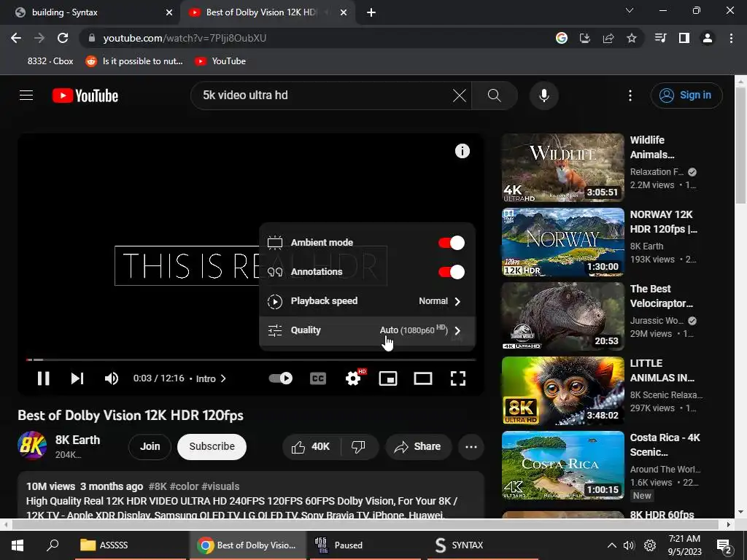Click the YouTube search magnifier button
The width and height of the screenshot is (747, 560).
495,96
